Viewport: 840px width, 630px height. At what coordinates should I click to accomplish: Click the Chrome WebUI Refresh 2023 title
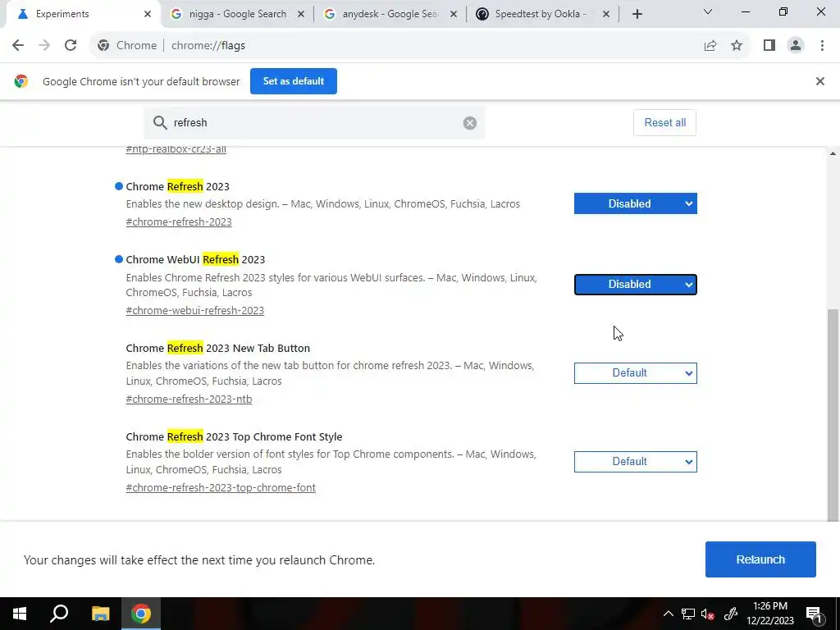[x=195, y=260]
